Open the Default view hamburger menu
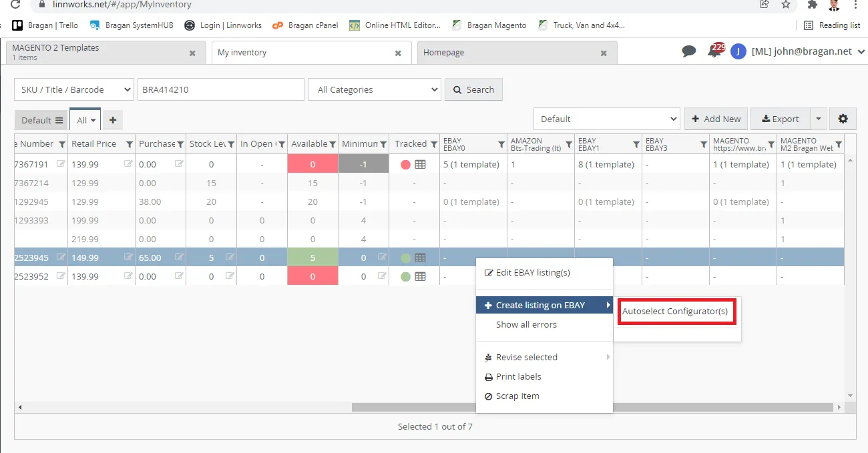 (x=59, y=121)
